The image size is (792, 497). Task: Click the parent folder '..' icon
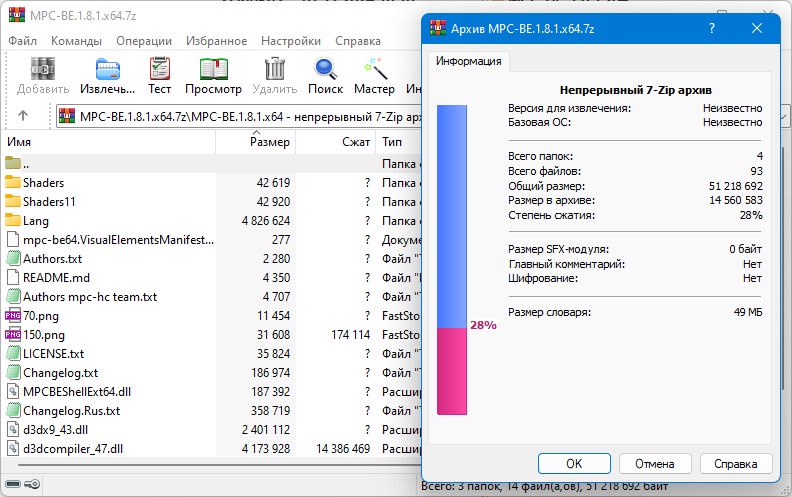[x=13, y=163]
